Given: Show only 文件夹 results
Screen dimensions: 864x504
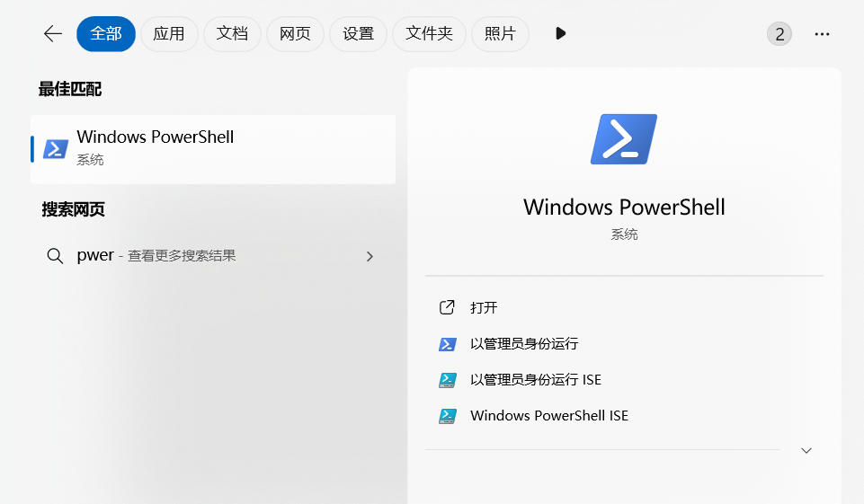Looking at the screenshot, I should (x=429, y=34).
